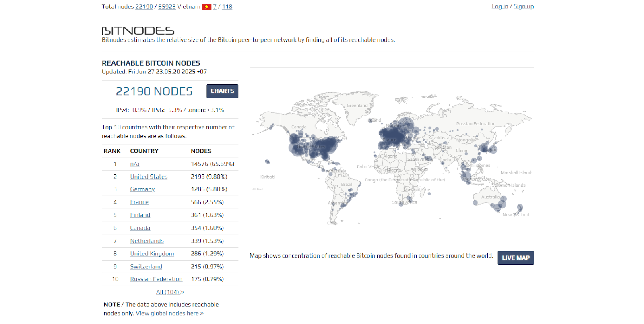
Task: Open United Kingdom country link
Action: point(152,254)
